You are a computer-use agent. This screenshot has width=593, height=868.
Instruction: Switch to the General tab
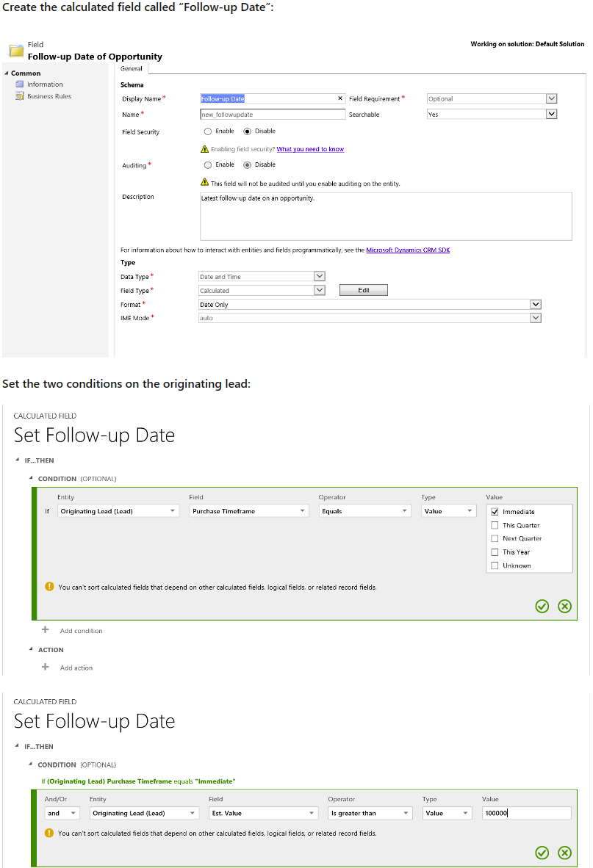point(132,68)
